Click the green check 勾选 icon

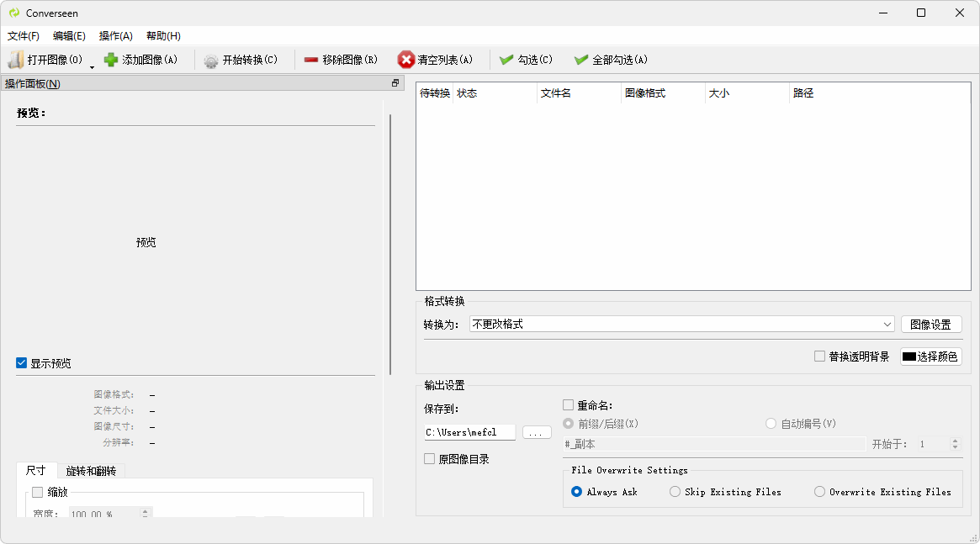[506, 60]
